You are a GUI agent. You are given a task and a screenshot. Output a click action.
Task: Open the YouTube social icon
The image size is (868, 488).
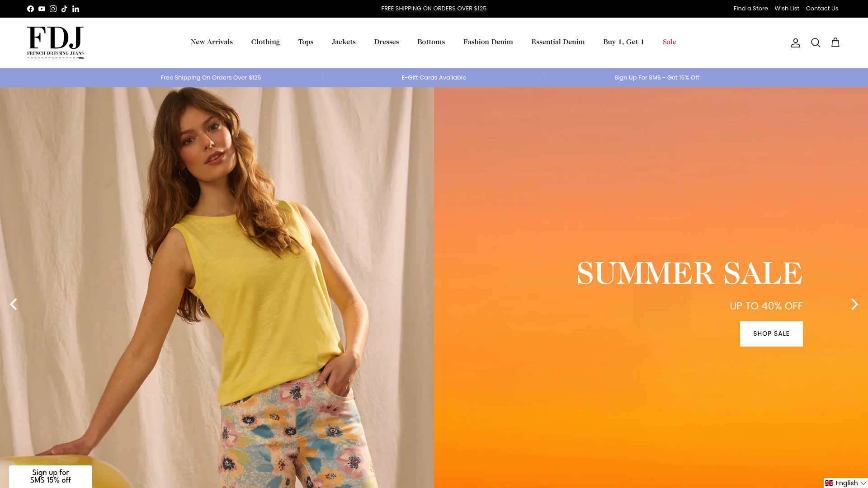[42, 9]
